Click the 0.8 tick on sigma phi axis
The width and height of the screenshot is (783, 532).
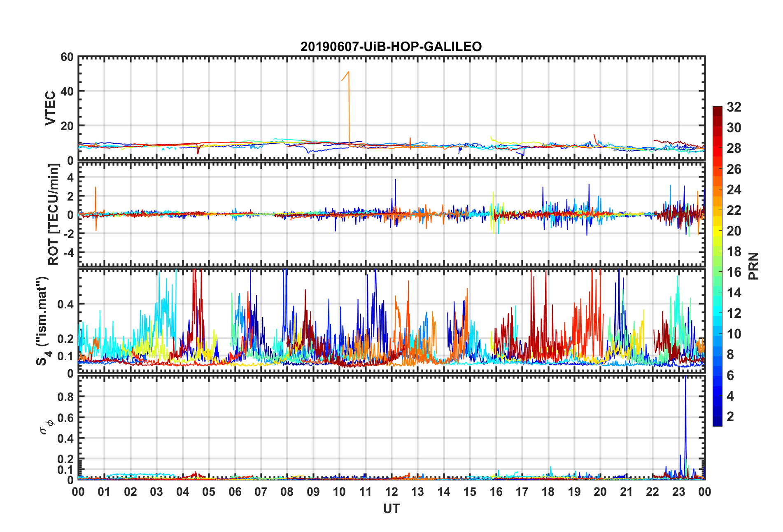(65, 397)
